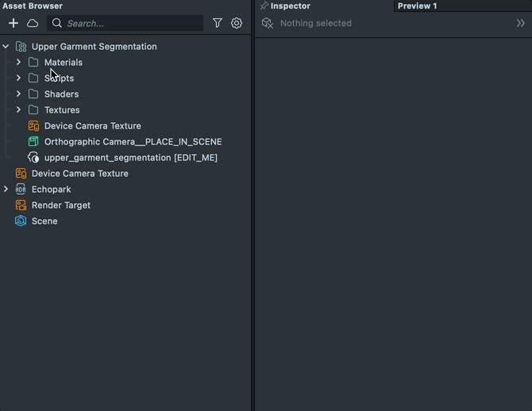Viewport: 532px width, 411px height.
Task: Click the Render Target icon
Action: pyautogui.click(x=21, y=205)
